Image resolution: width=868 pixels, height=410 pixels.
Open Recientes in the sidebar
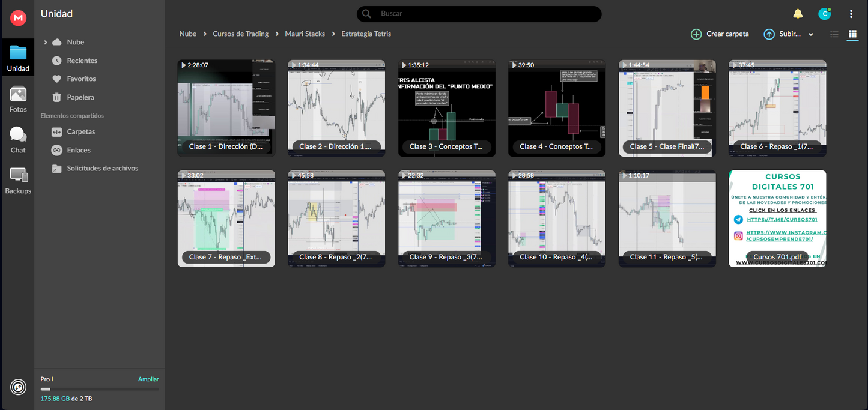click(x=82, y=61)
